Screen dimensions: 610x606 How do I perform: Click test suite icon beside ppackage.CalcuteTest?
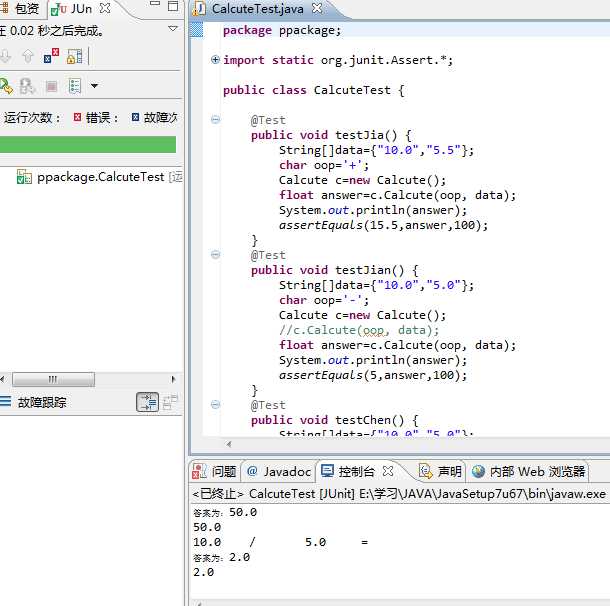pos(24,177)
